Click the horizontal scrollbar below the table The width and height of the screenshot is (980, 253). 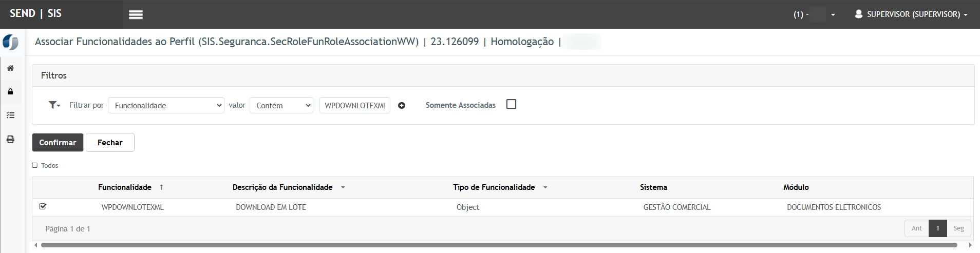[498, 245]
